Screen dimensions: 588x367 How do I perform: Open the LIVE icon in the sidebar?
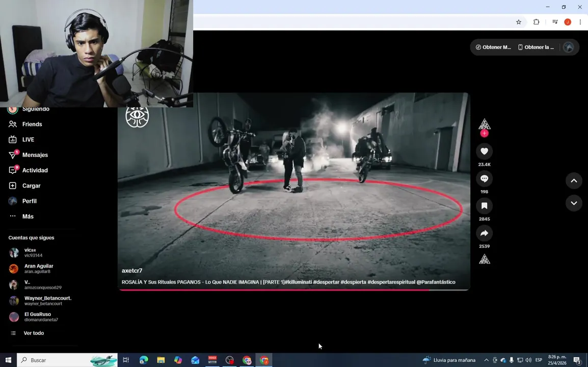(12, 140)
